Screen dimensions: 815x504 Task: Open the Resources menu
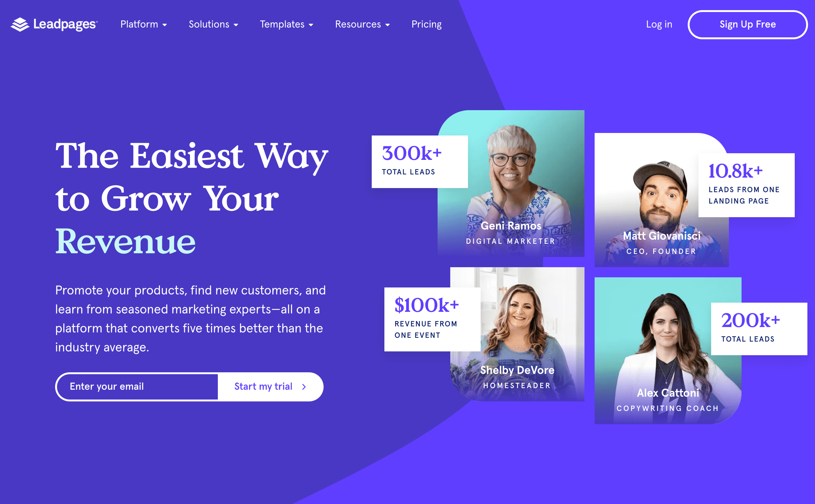(362, 24)
